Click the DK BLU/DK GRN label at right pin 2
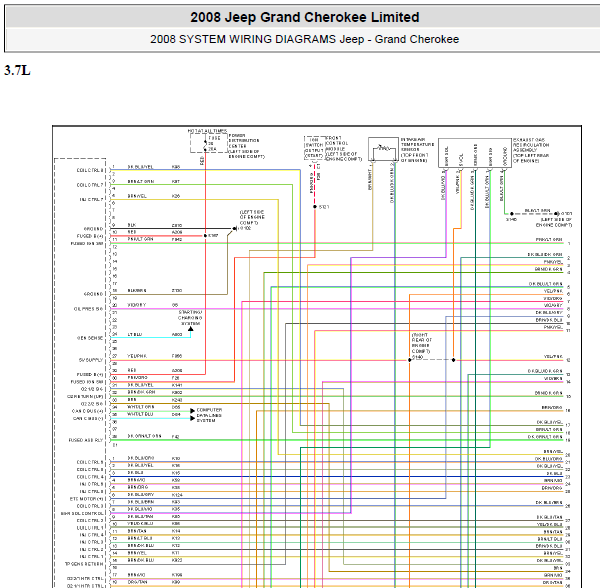 545,254
